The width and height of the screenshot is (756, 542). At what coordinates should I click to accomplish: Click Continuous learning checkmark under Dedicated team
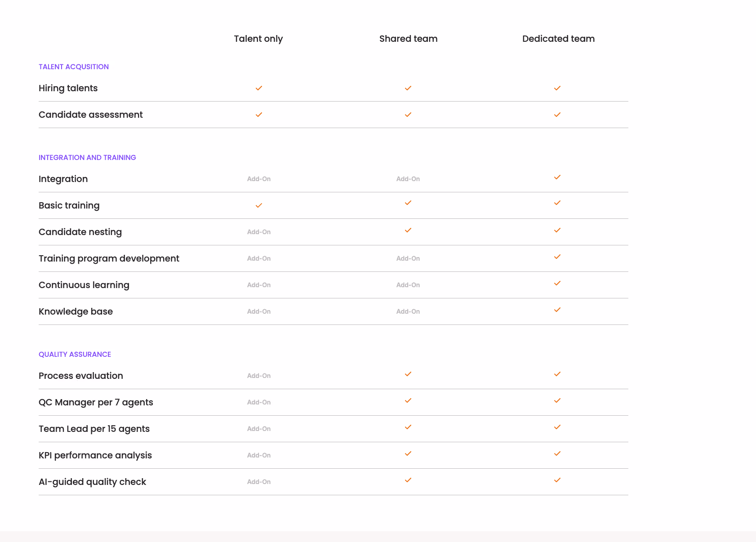[557, 283]
